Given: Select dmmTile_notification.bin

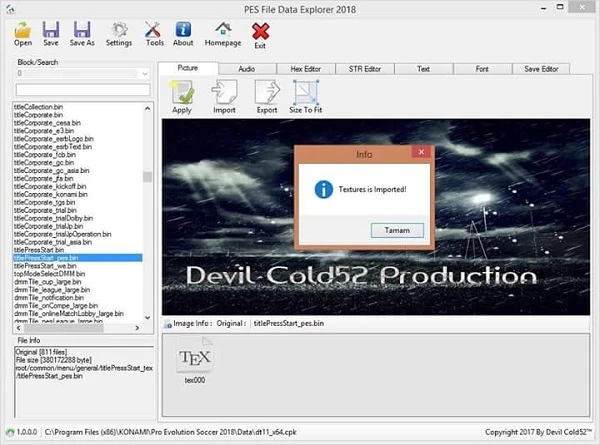Looking at the screenshot, I should coord(49,298).
